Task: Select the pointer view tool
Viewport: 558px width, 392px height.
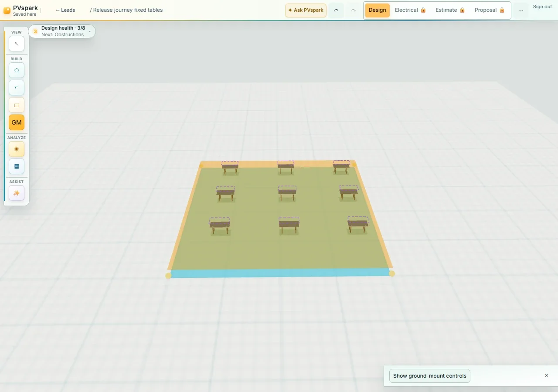Action: (17, 44)
